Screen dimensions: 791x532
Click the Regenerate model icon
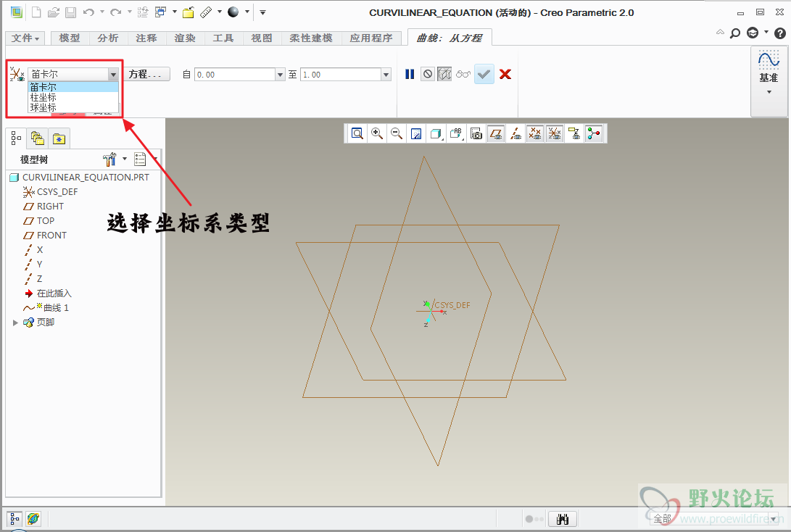click(143, 12)
